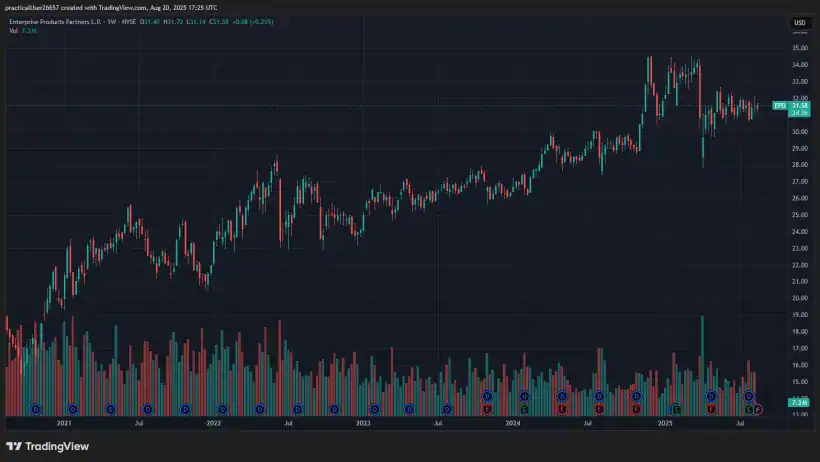The width and height of the screenshot is (820, 462).
Task: Click the close value C31.58 in legend
Action: coord(219,22)
